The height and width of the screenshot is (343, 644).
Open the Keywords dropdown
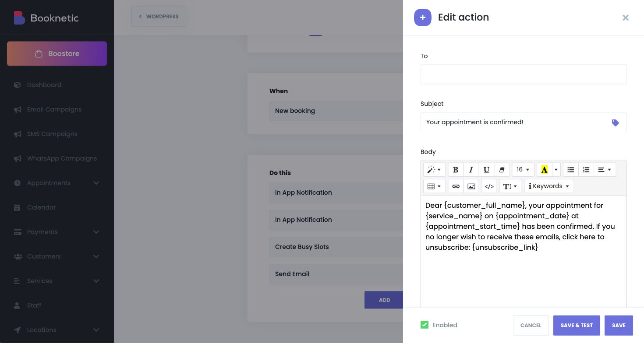(x=548, y=186)
